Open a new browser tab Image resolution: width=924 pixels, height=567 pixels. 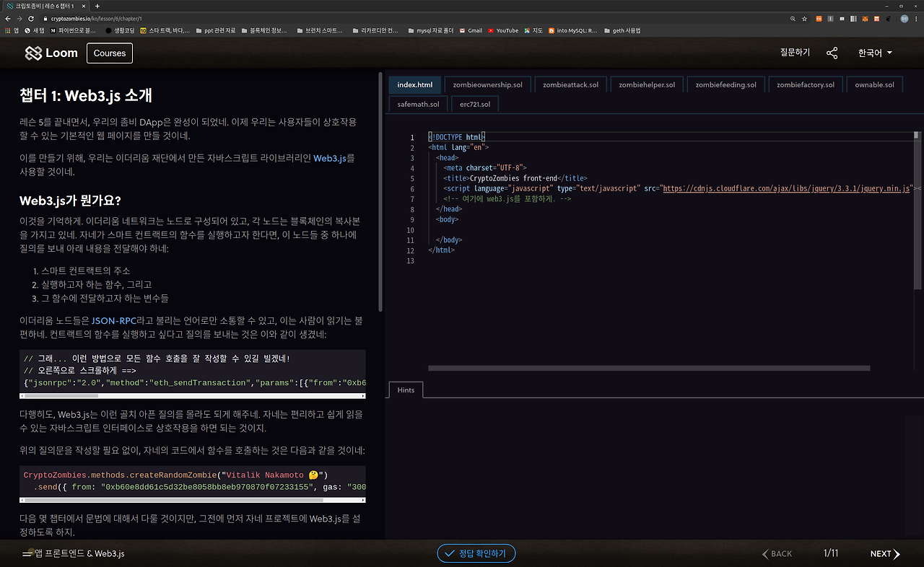[x=97, y=6]
